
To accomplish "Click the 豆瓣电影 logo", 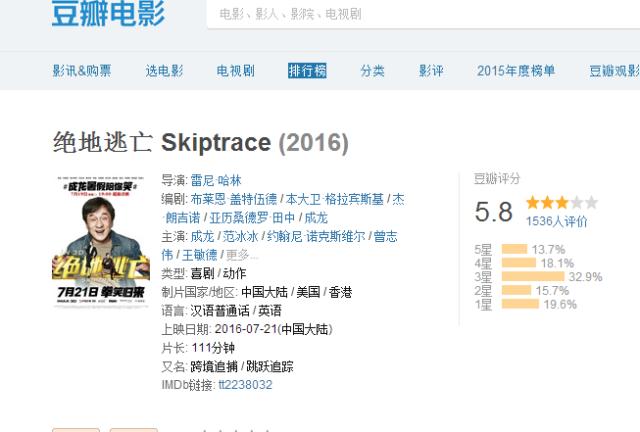I will pyautogui.click(x=108, y=14).
